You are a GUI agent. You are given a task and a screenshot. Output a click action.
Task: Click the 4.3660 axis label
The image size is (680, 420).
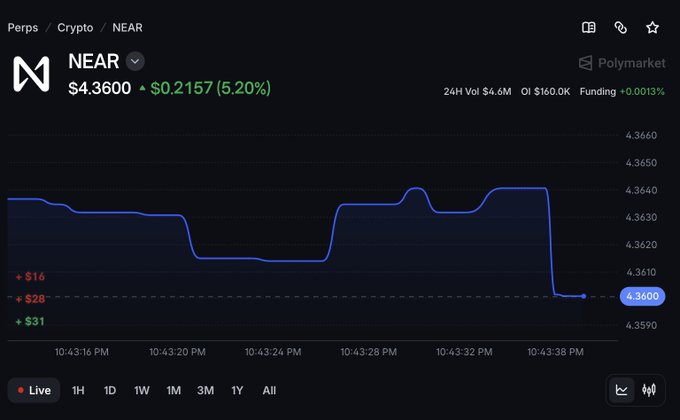pyautogui.click(x=641, y=135)
